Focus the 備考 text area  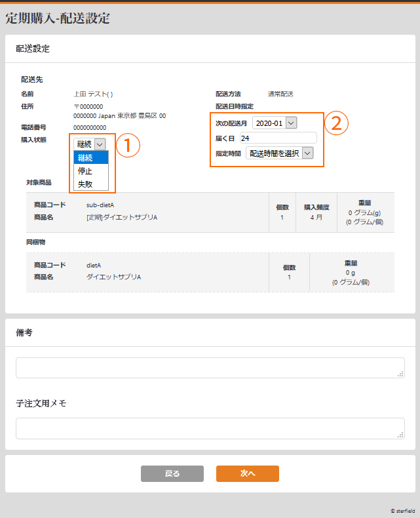point(210,368)
